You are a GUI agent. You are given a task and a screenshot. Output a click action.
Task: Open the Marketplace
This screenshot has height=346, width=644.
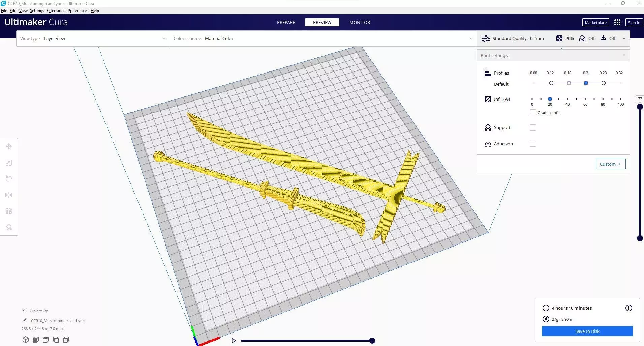pyautogui.click(x=596, y=22)
